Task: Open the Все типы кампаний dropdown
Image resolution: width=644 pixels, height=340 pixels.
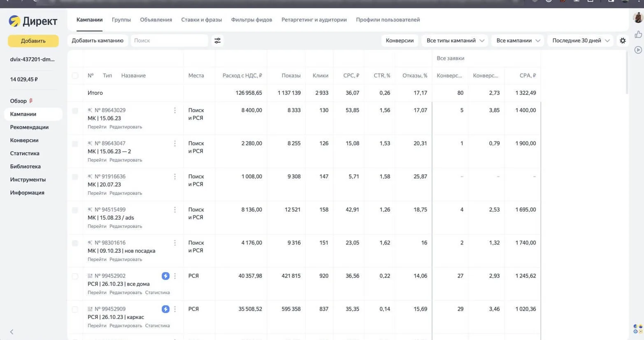Action: [455, 41]
